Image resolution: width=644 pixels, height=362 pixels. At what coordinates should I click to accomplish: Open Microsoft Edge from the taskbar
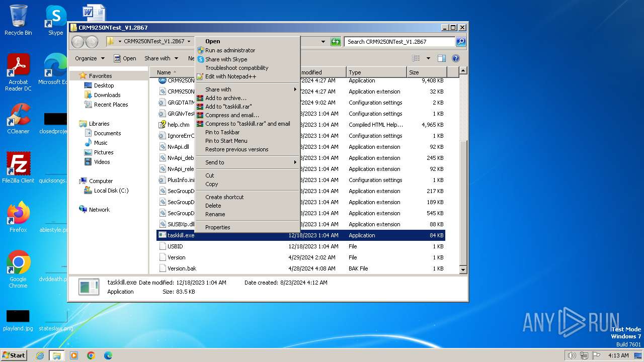pyautogui.click(x=108, y=355)
